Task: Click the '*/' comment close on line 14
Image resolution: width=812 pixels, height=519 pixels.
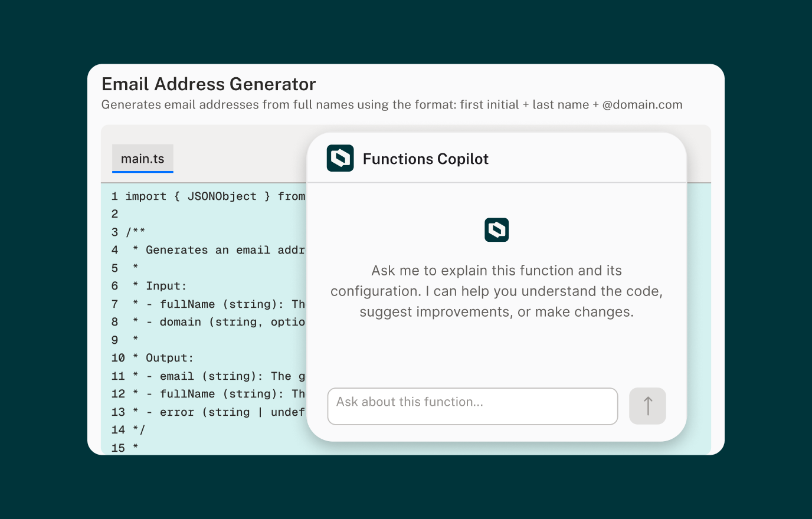Action: click(139, 430)
